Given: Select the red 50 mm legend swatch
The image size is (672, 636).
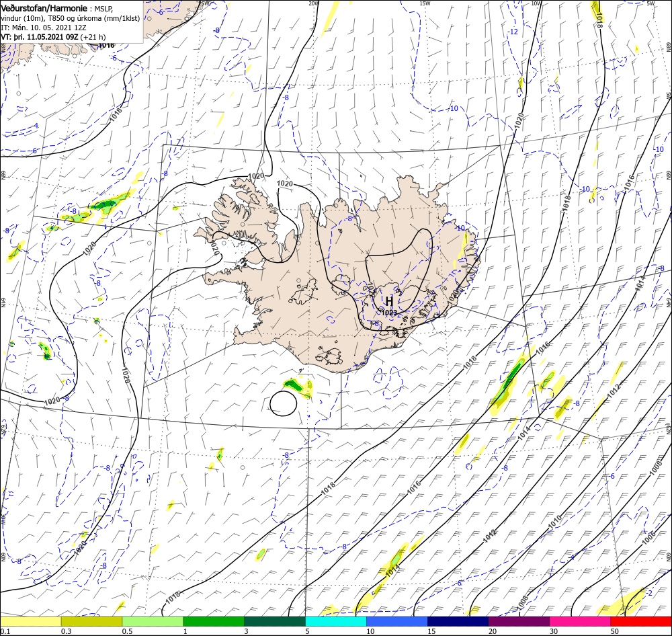Looking at the screenshot, I should [641, 621].
